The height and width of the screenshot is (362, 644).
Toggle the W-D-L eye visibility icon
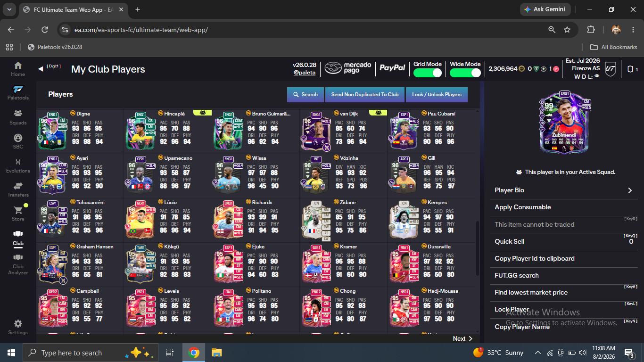pyautogui.click(x=597, y=76)
